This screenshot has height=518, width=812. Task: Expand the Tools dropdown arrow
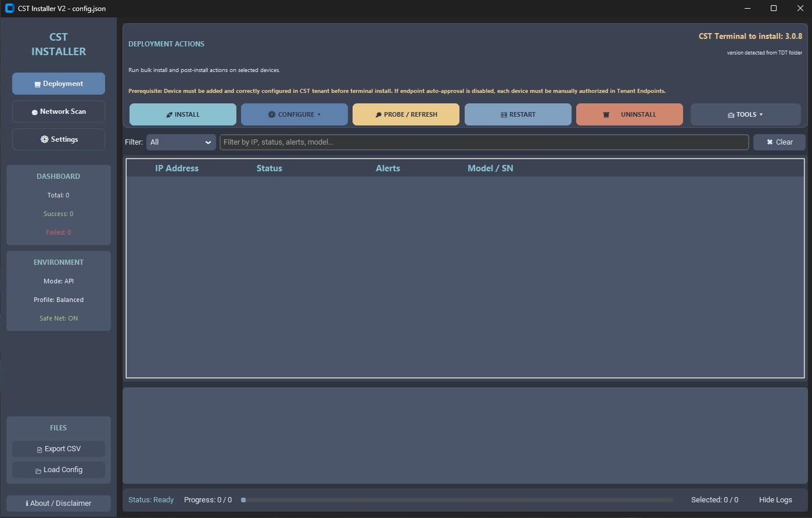[x=761, y=115]
